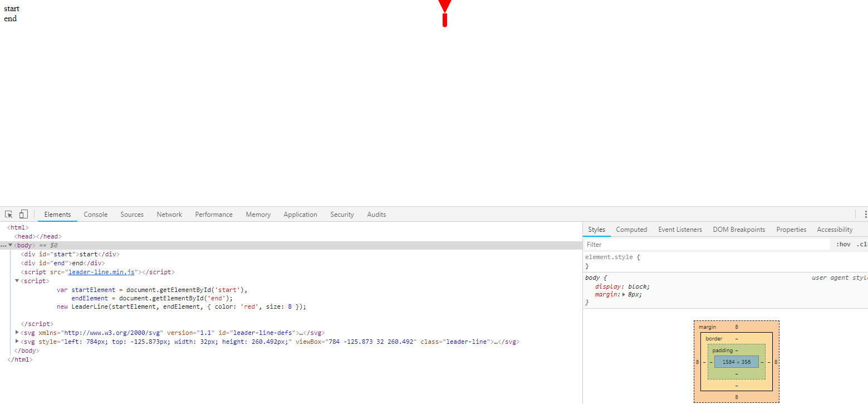Image resolution: width=868 pixels, height=404 pixels.
Task: Click the user agent stylesheet body rule
Action: (592, 277)
